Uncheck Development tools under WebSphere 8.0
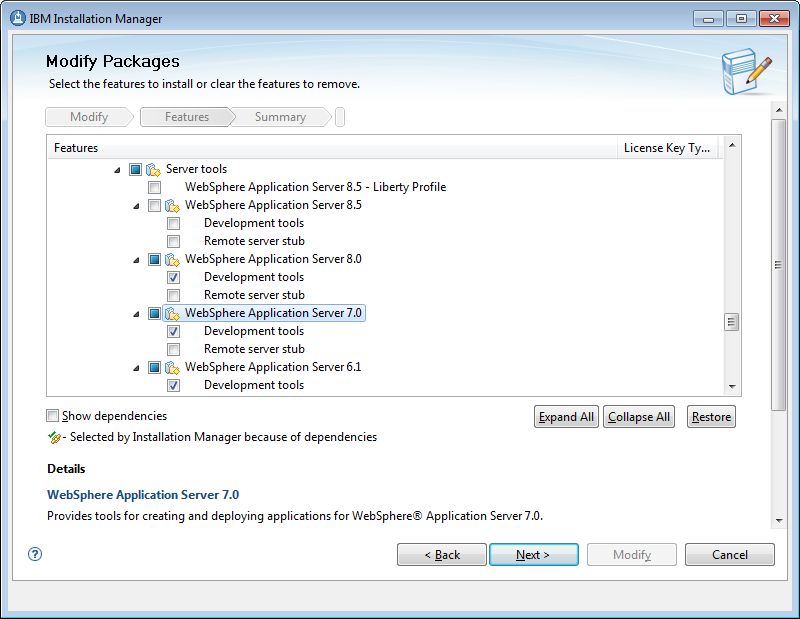800x619 pixels. 173,277
